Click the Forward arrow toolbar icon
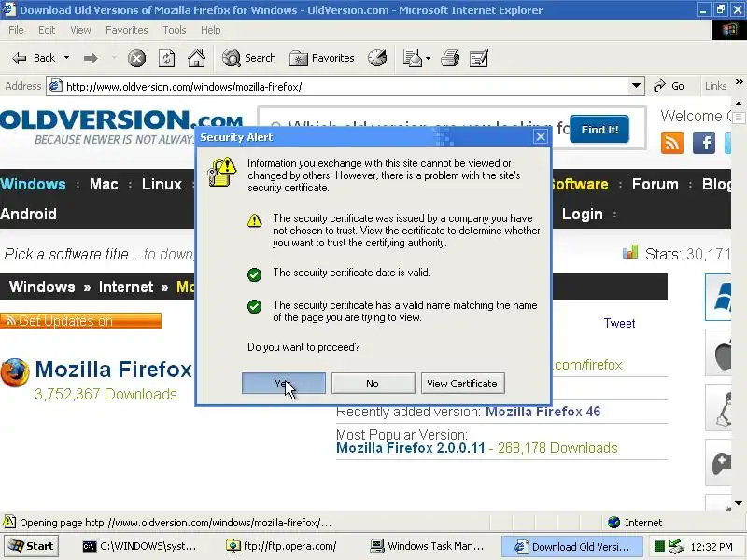The image size is (747, 560). pyautogui.click(x=91, y=58)
